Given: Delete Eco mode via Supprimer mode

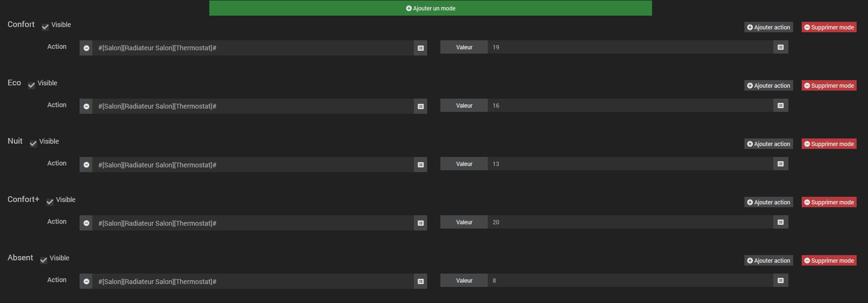Looking at the screenshot, I should (x=829, y=85).
